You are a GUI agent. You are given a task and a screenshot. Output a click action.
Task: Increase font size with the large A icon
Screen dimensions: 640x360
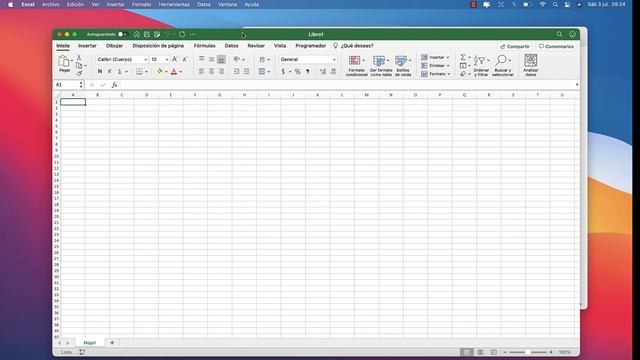pyautogui.click(x=175, y=59)
